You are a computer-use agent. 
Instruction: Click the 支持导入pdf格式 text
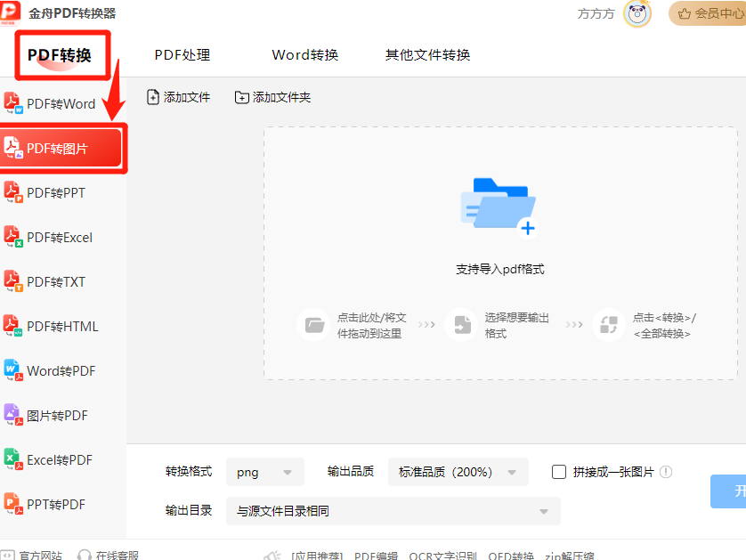coord(500,269)
